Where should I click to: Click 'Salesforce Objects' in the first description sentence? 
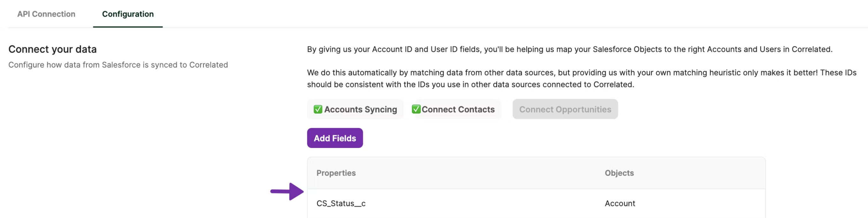pyautogui.click(x=627, y=49)
